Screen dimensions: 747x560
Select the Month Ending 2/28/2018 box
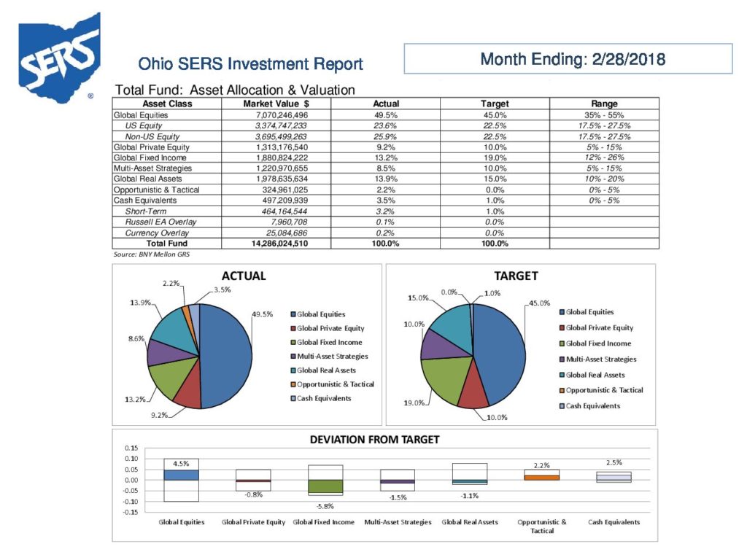point(568,58)
